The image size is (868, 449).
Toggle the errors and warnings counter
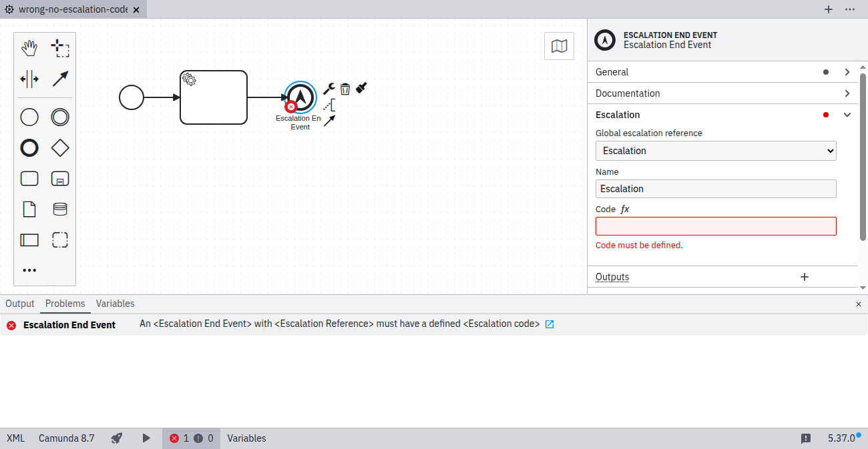[x=191, y=438]
